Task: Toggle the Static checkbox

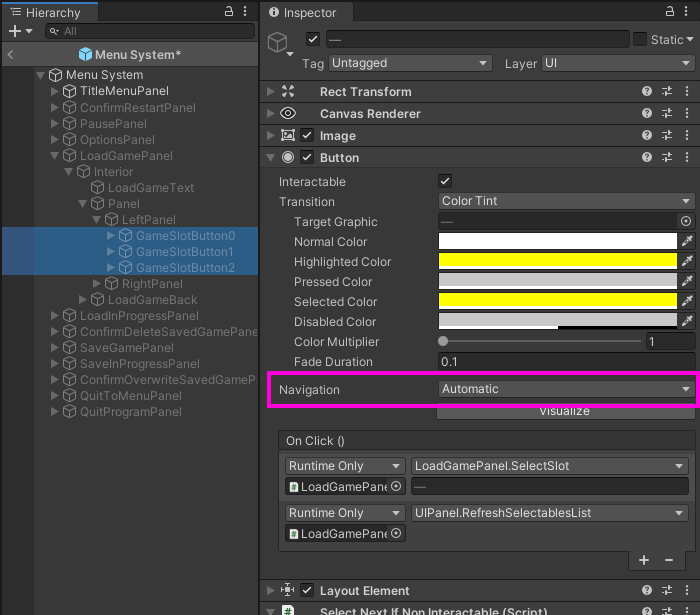Action: pyautogui.click(x=640, y=39)
